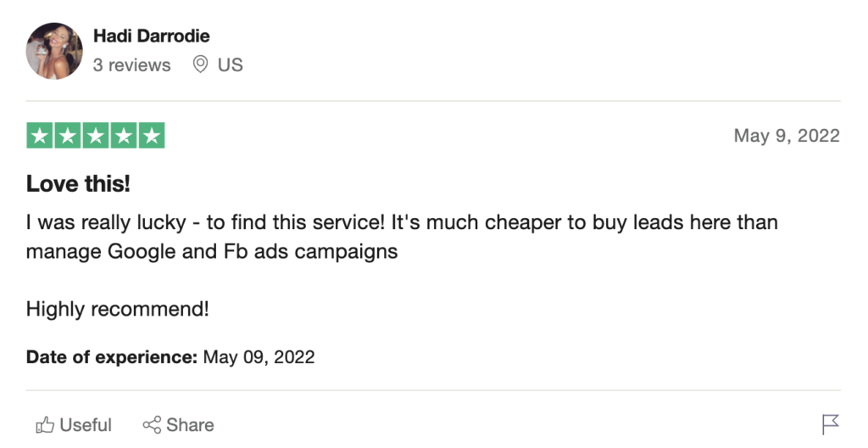Click the third green star
This screenshot has height=448, width=868.
(x=96, y=136)
